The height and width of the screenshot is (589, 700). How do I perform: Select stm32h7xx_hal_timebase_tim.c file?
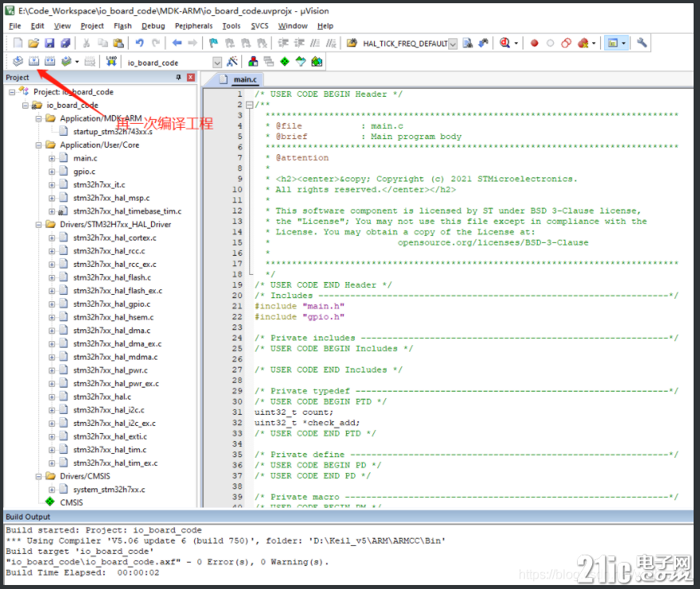tap(127, 211)
